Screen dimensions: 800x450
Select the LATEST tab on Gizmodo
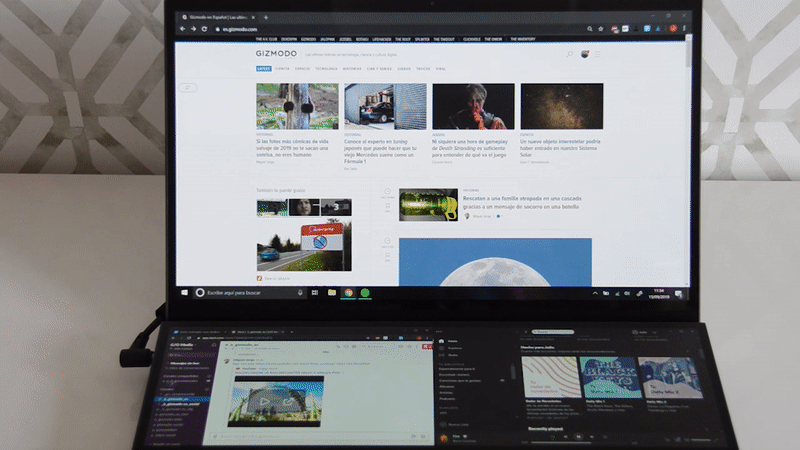click(x=263, y=69)
